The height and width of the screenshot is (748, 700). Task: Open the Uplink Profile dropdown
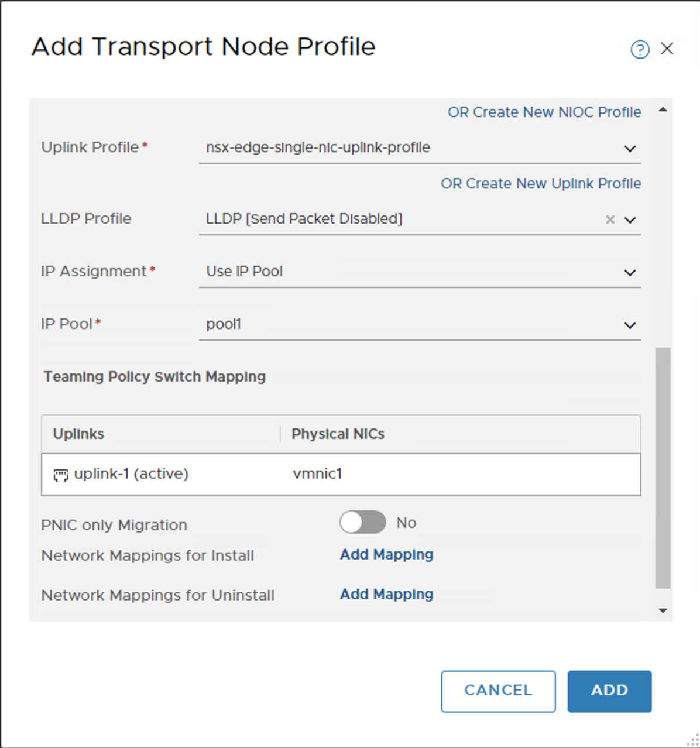[630, 148]
